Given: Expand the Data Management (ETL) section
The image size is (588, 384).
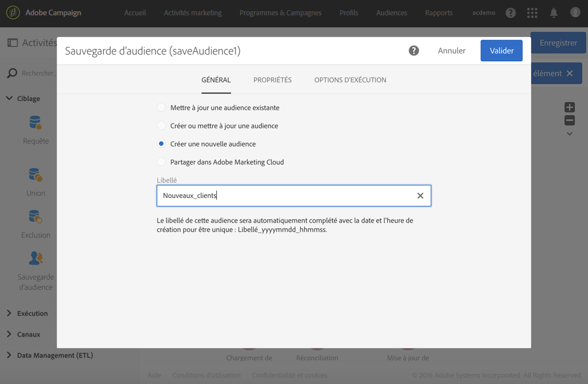Looking at the screenshot, I should (x=9, y=355).
